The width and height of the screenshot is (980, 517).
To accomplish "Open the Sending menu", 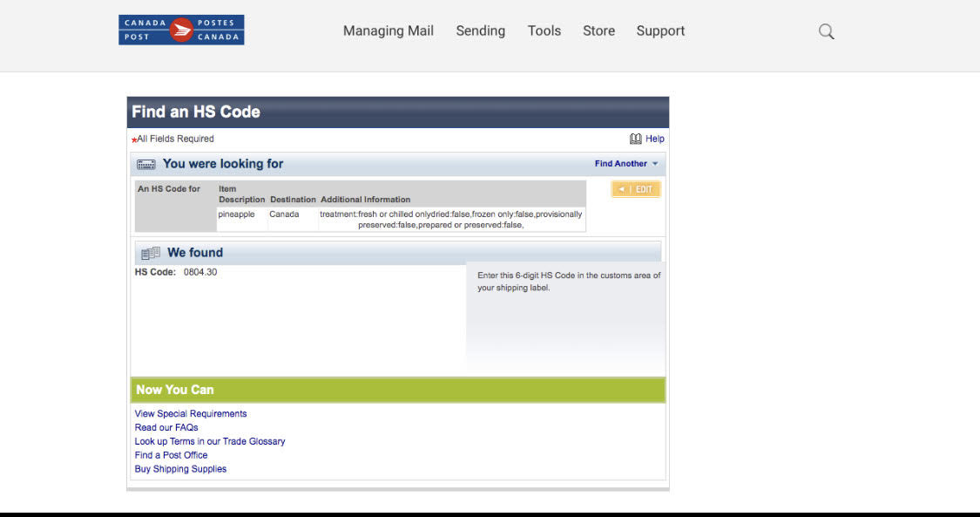I will click(481, 31).
